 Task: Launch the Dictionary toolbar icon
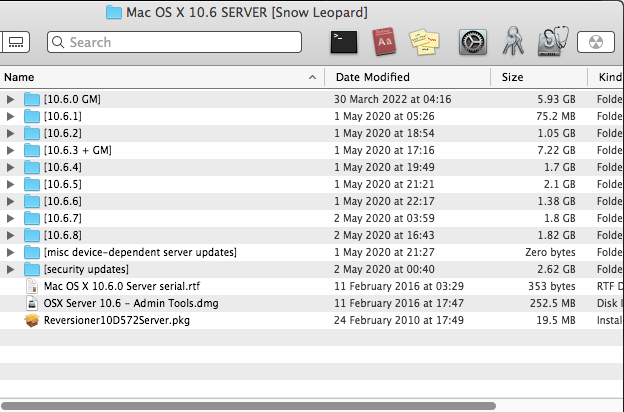(x=384, y=41)
